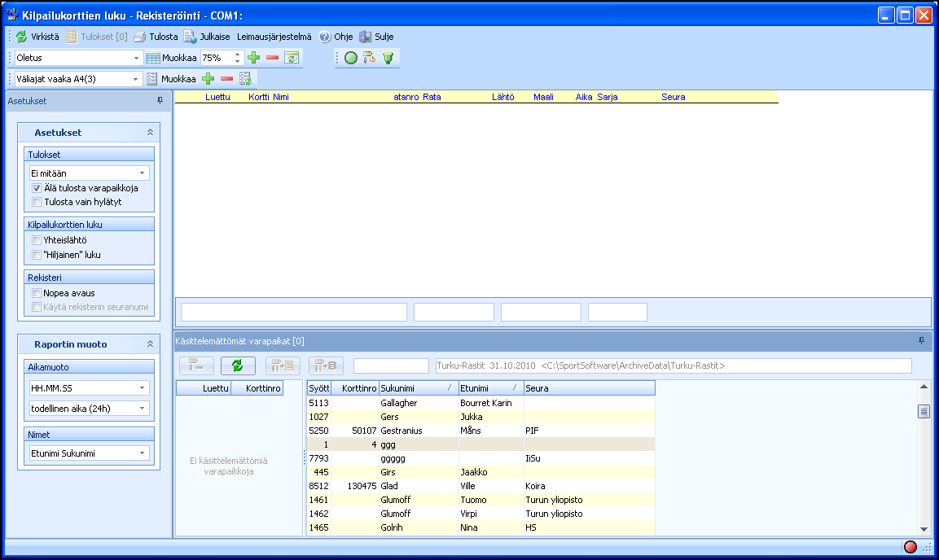
Task: Click the report refresh icon after Väliajat minus
Action: click(245, 78)
